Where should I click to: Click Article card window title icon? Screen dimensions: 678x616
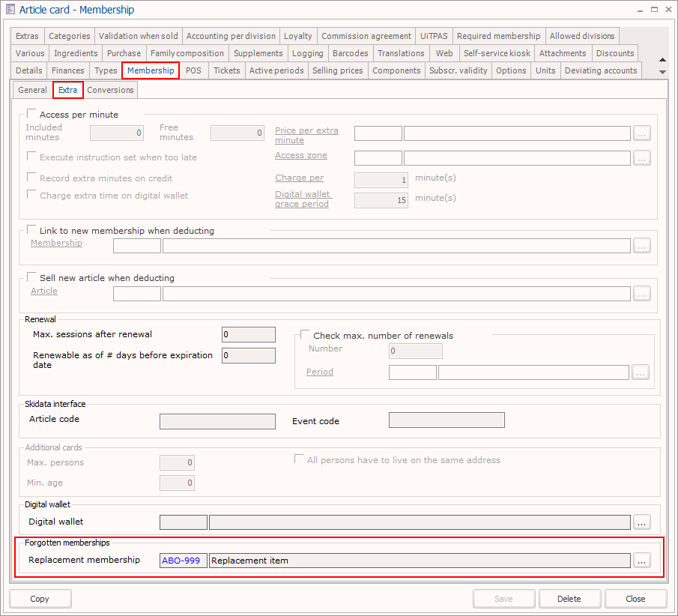coord(10,10)
